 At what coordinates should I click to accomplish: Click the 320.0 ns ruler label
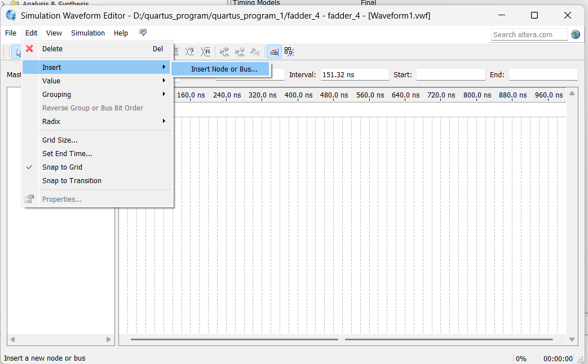coord(263,95)
